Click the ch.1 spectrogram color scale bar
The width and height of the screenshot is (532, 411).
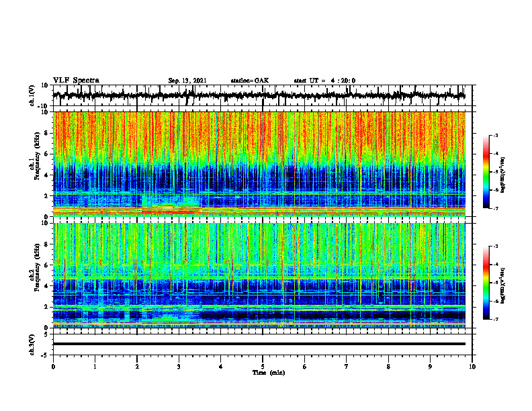point(486,172)
